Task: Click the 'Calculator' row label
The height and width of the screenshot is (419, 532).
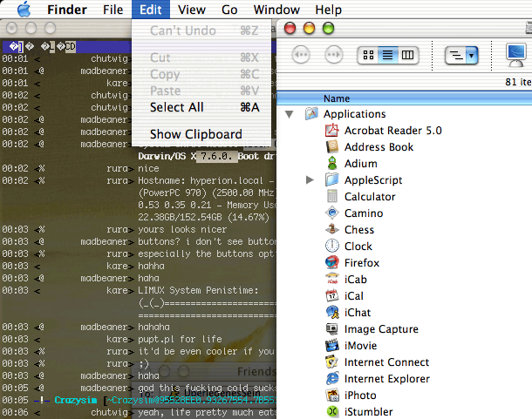Action: pos(370,197)
